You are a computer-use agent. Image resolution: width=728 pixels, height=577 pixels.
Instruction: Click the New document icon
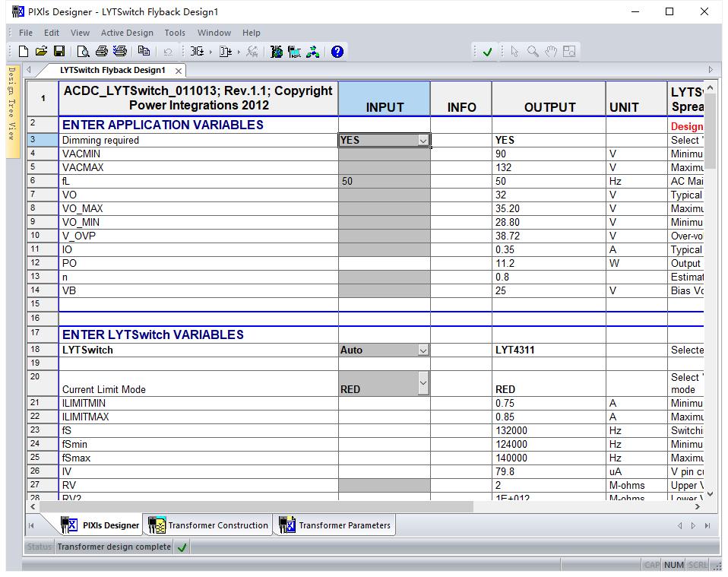point(24,52)
